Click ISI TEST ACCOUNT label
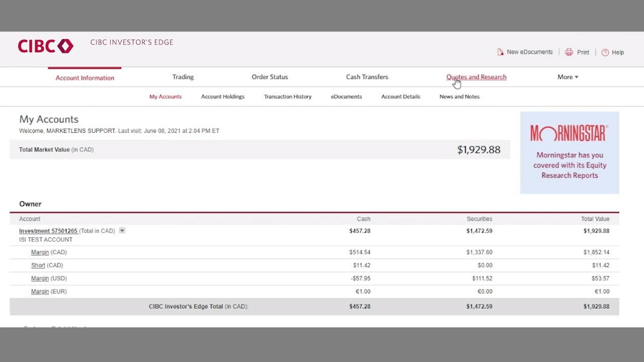The height and width of the screenshot is (362, 644). coord(46,240)
